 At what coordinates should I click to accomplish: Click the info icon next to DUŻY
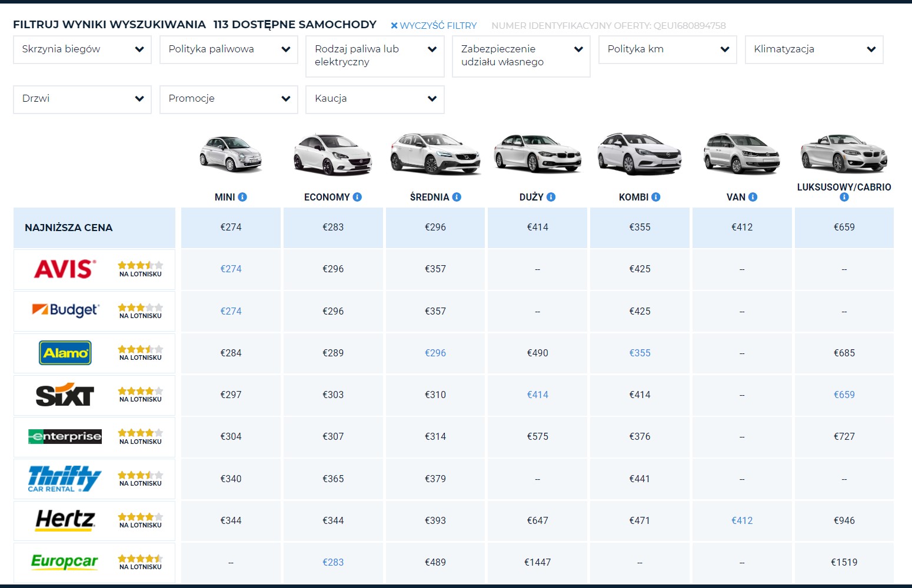(x=551, y=198)
